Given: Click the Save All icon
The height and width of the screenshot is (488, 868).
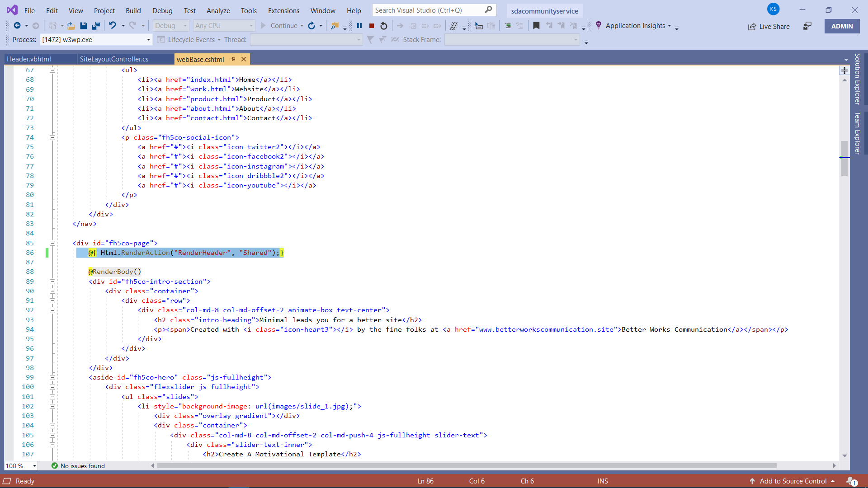Looking at the screenshot, I should coord(96,26).
